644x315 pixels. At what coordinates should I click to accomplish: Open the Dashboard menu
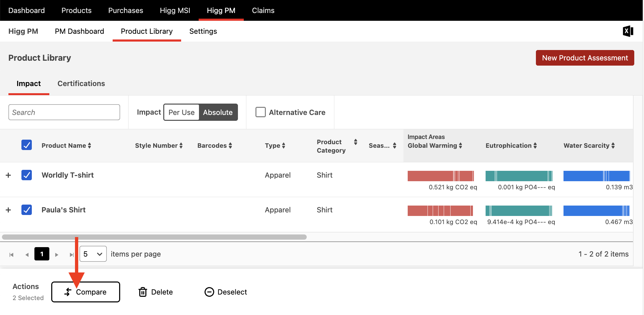(27, 10)
